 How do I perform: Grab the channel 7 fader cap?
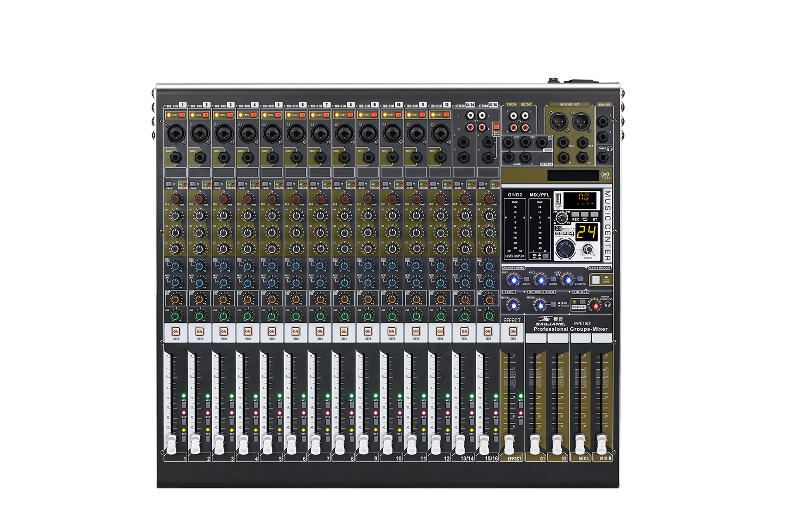[x=315, y=444]
